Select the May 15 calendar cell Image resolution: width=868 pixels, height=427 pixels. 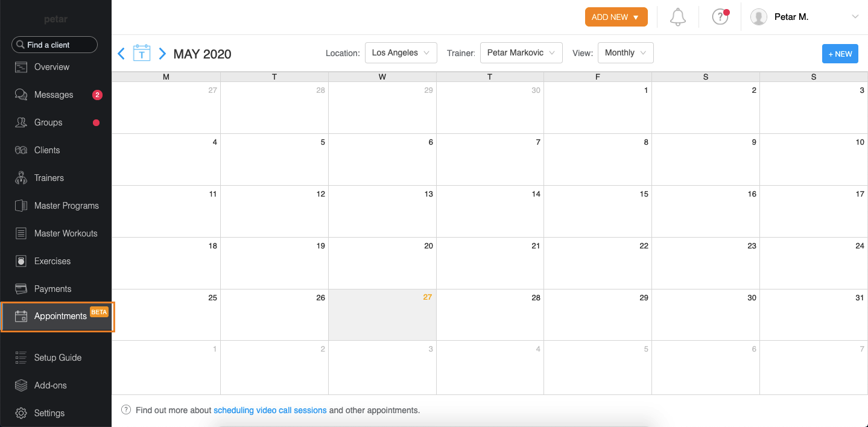pyautogui.click(x=598, y=211)
